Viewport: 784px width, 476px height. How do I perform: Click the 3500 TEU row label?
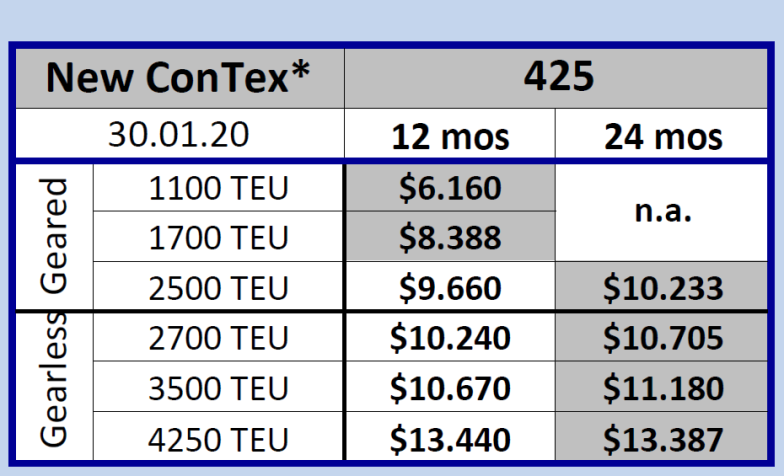217,389
